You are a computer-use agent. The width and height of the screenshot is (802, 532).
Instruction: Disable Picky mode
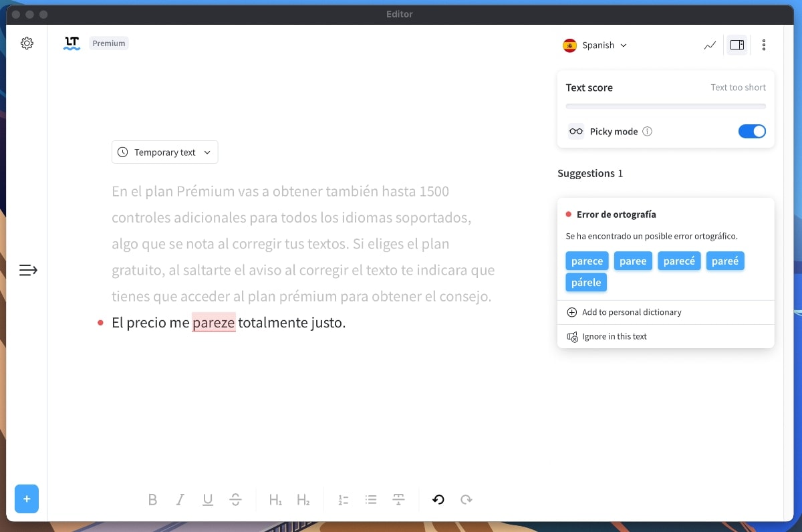[752, 131]
